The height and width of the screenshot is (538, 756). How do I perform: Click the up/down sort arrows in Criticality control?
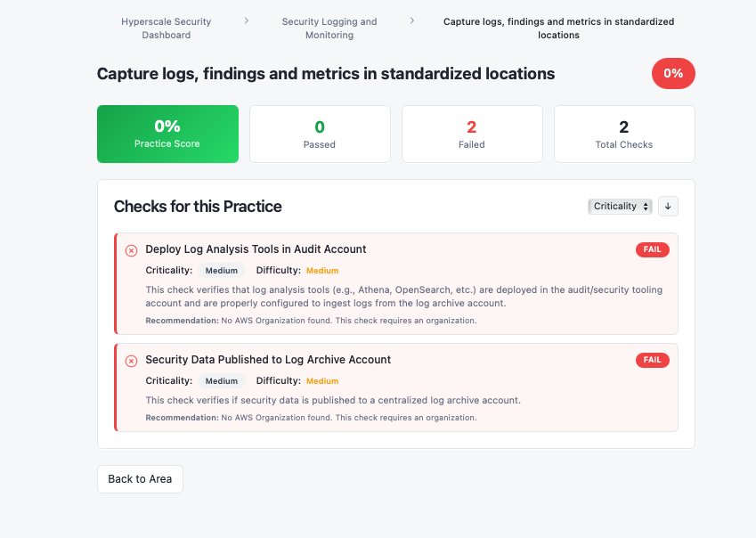644,206
